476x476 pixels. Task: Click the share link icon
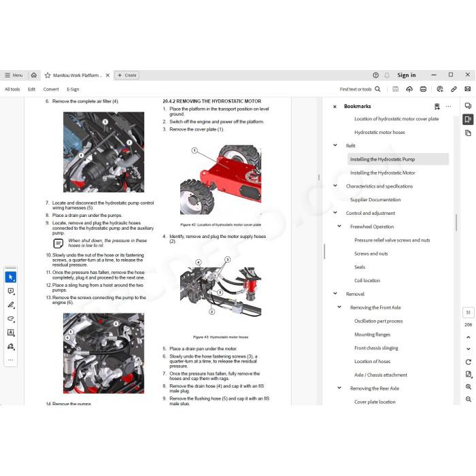pos(454,89)
